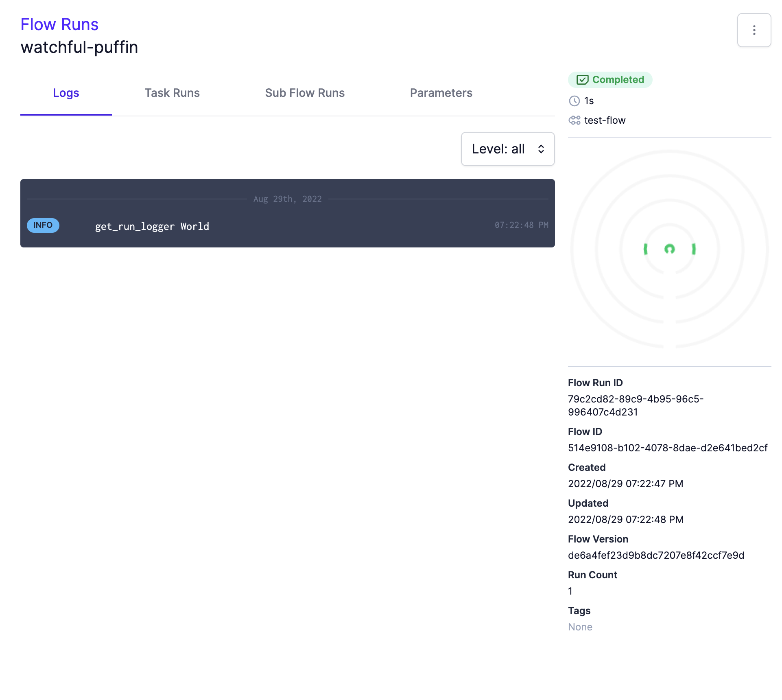Click the center flow node of the radar visualization
This screenshot has height=700, width=782.
tap(669, 249)
